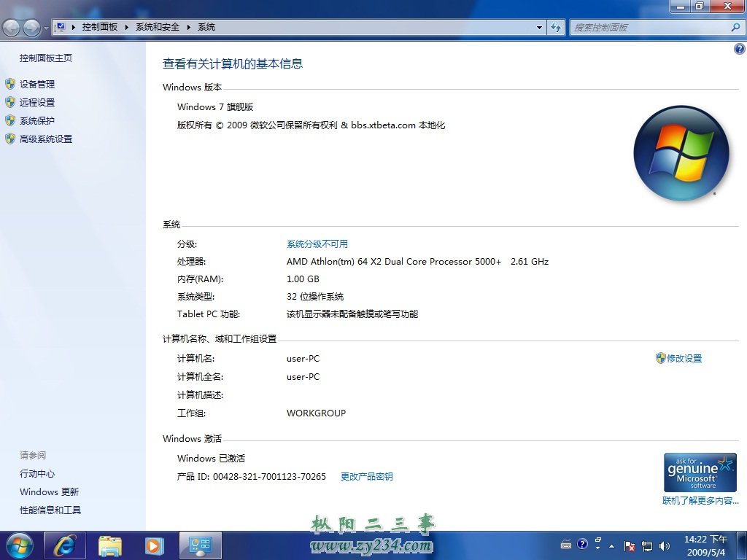Viewport: 747px width, 560px height.
Task: Click the product ID 00428-321-7001123-70265
Action: point(269,476)
